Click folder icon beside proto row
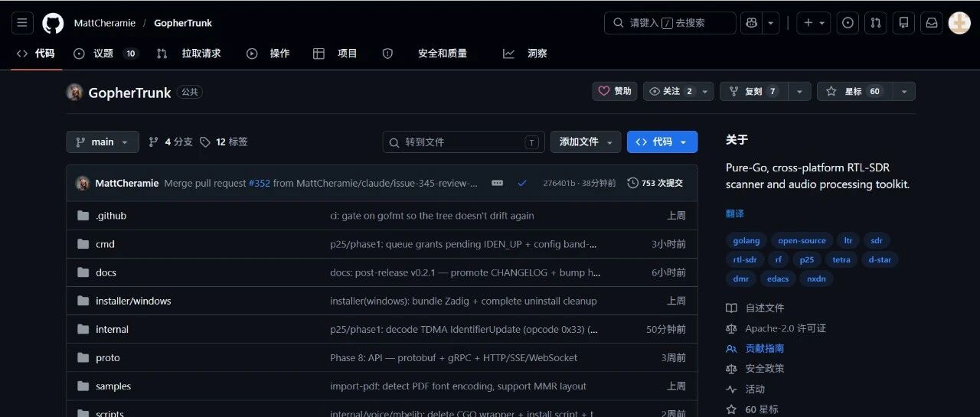Screen dimensions: 980x417 83,357
